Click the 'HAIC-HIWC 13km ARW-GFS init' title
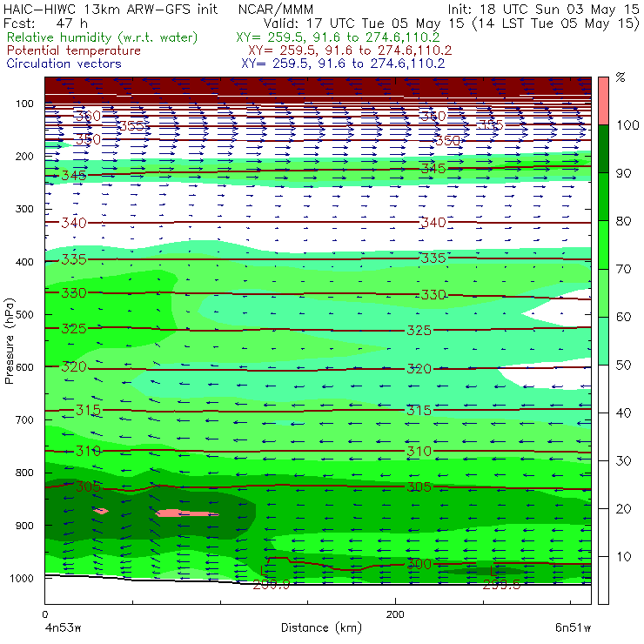This screenshot has height=644, width=644. 111,10
